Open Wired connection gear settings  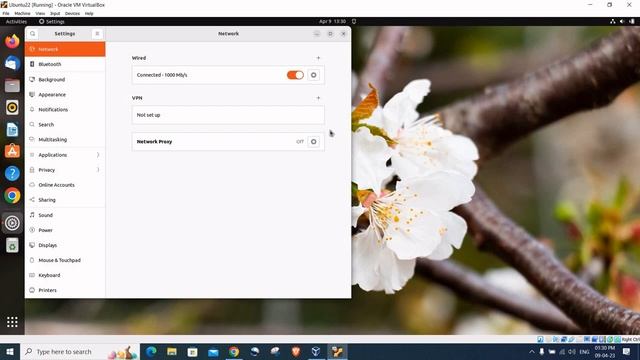point(313,75)
